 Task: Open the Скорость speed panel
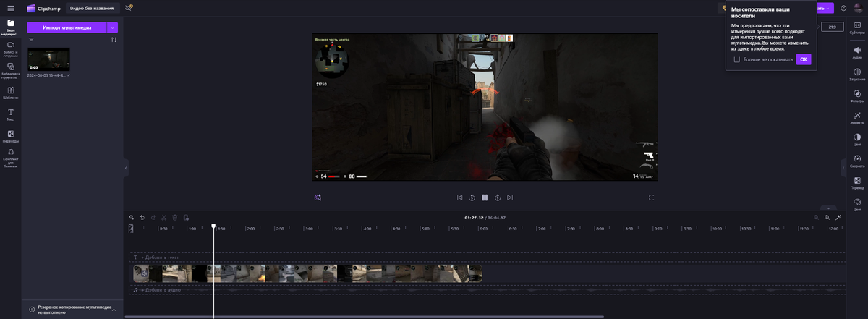pos(857,161)
